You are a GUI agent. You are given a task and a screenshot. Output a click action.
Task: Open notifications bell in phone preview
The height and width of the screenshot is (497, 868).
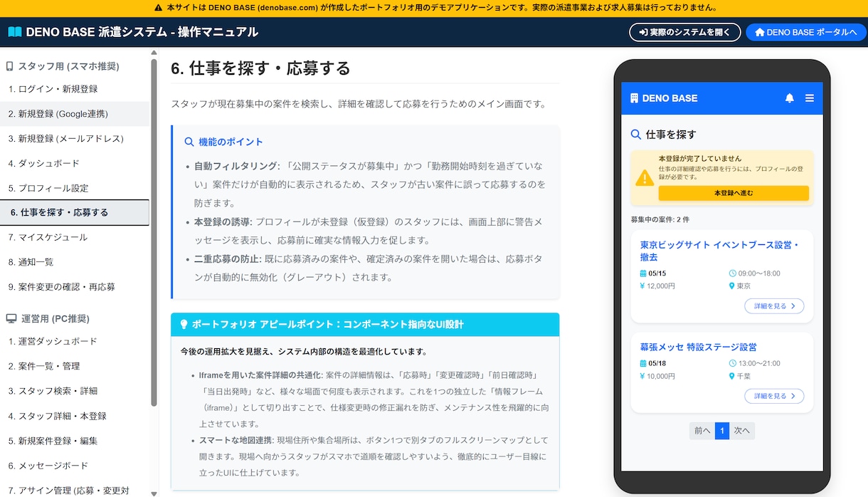789,98
